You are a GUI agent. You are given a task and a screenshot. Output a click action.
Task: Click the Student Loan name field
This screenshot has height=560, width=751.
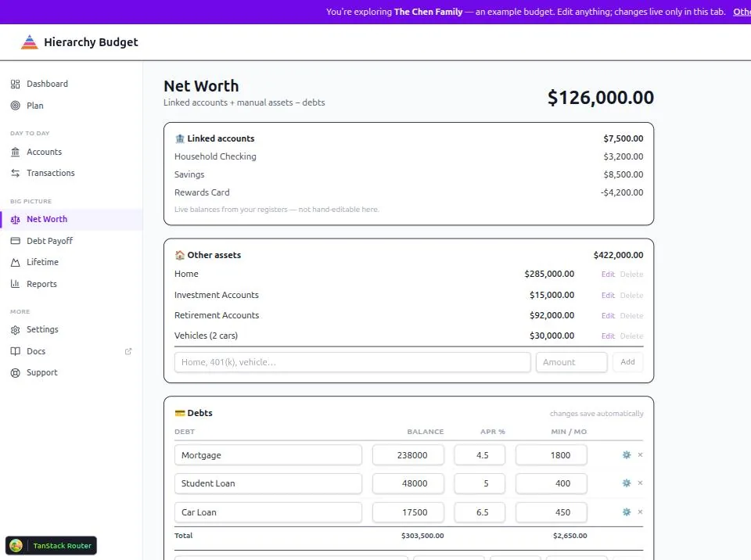tap(268, 483)
